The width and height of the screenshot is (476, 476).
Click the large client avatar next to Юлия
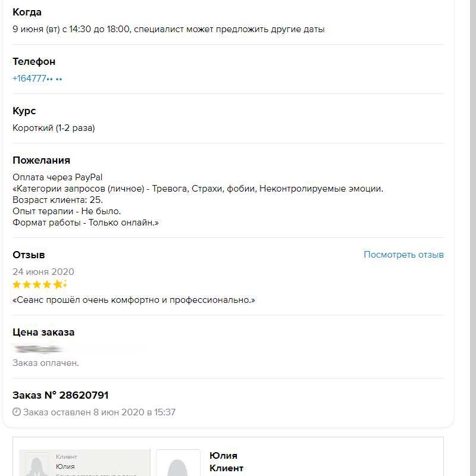[178, 463]
